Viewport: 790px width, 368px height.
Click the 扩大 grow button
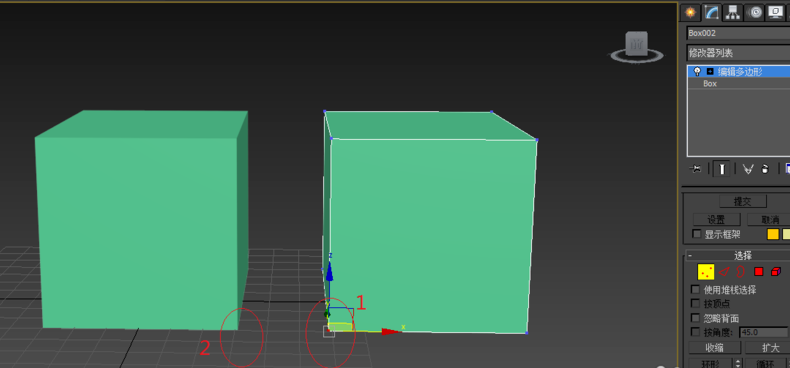tap(768, 348)
